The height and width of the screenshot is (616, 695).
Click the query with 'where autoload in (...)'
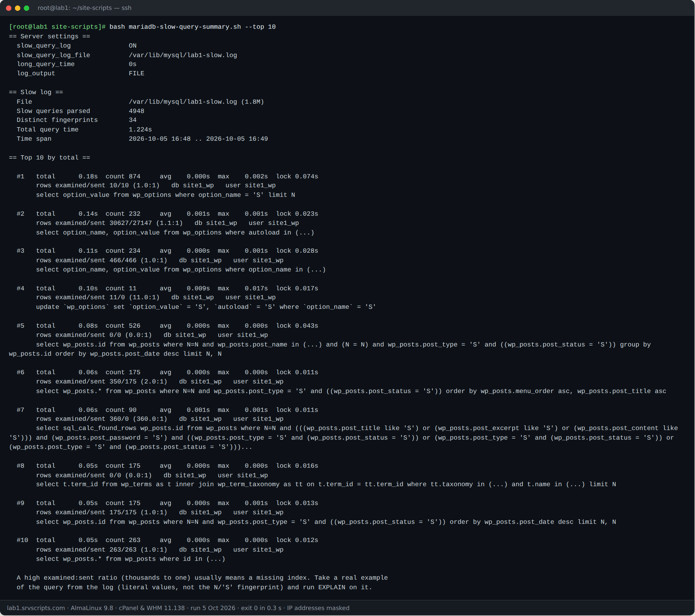175,233
